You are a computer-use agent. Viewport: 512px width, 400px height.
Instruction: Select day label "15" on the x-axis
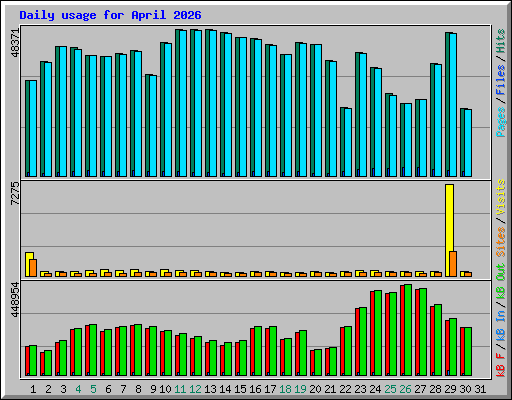pyautogui.click(x=240, y=389)
